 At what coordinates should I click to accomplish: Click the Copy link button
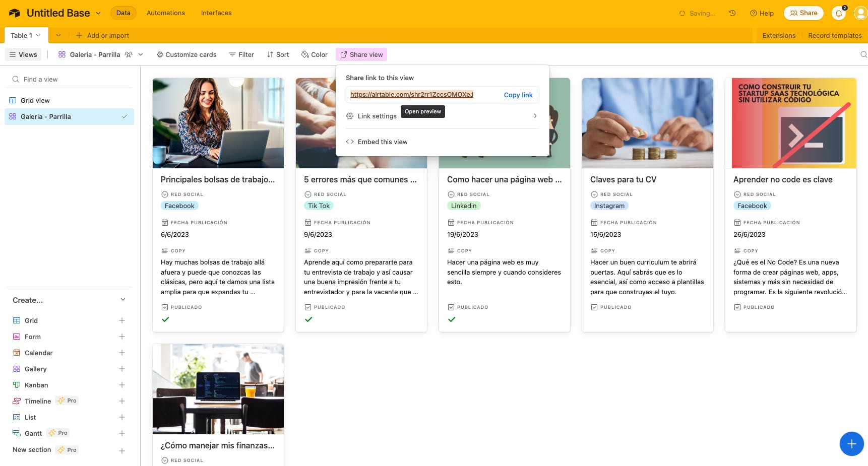(518, 95)
